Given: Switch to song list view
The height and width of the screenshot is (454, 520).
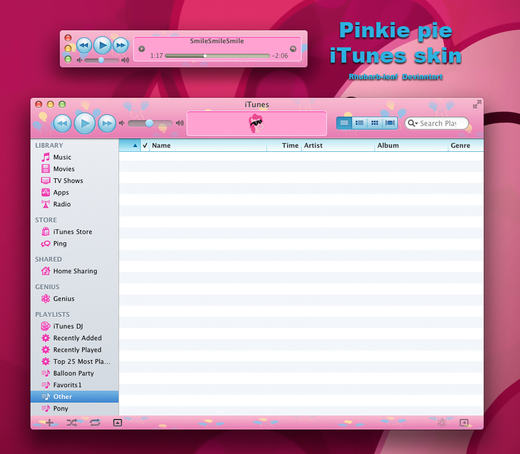Looking at the screenshot, I should pyautogui.click(x=344, y=123).
